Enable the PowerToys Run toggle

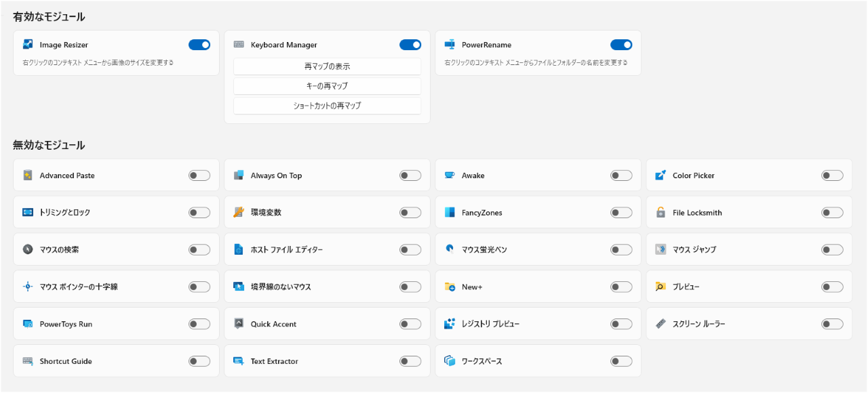point(199,324)
